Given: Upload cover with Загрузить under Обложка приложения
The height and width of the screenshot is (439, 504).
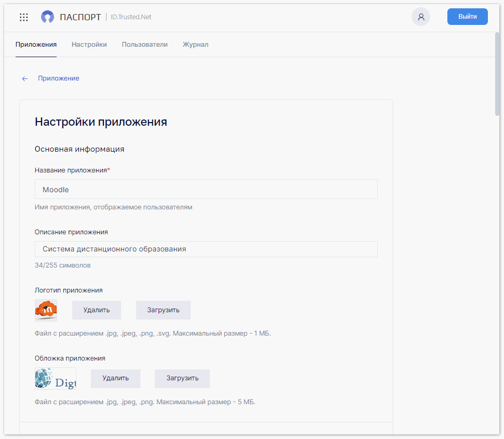Looking at the screenshot, I should tap(182, 379).
